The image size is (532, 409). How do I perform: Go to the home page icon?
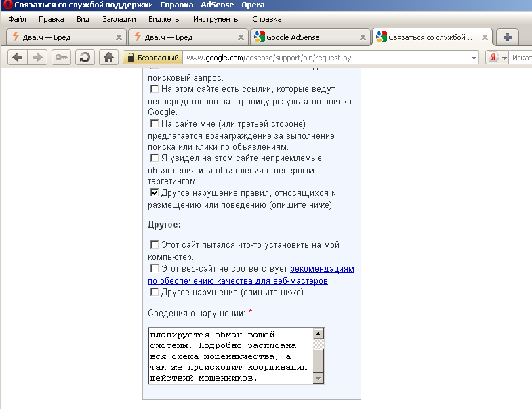tap(108, 58)
